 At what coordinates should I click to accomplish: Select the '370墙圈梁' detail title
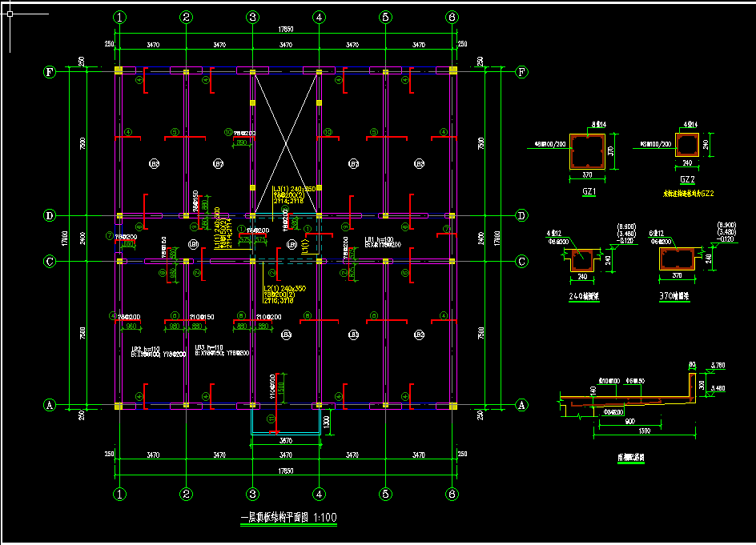[674, 296]
